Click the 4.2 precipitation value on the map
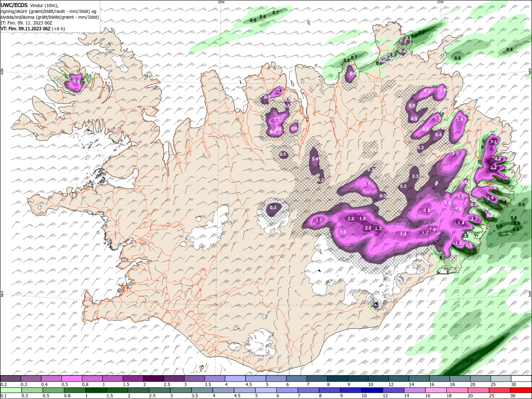 (x=499, y=159)
